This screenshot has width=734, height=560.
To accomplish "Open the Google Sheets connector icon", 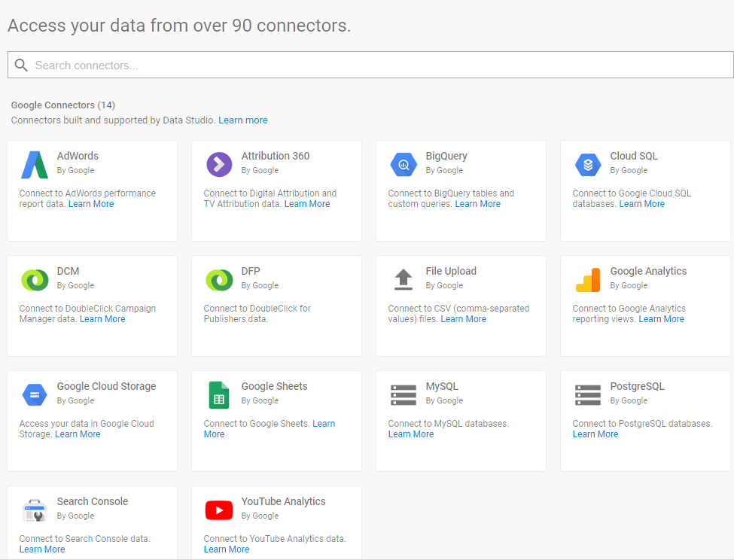I will [219, 394].
